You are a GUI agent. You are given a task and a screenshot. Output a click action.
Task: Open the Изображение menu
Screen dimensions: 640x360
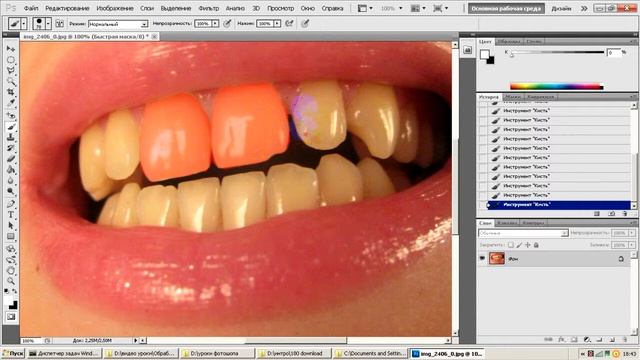tap(115, 8)
